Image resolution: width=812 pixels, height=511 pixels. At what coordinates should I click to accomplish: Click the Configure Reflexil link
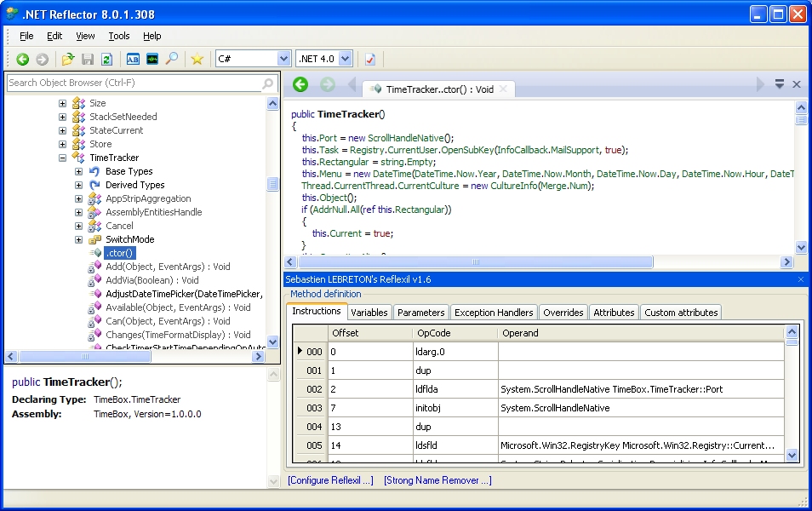coord(330,480)
